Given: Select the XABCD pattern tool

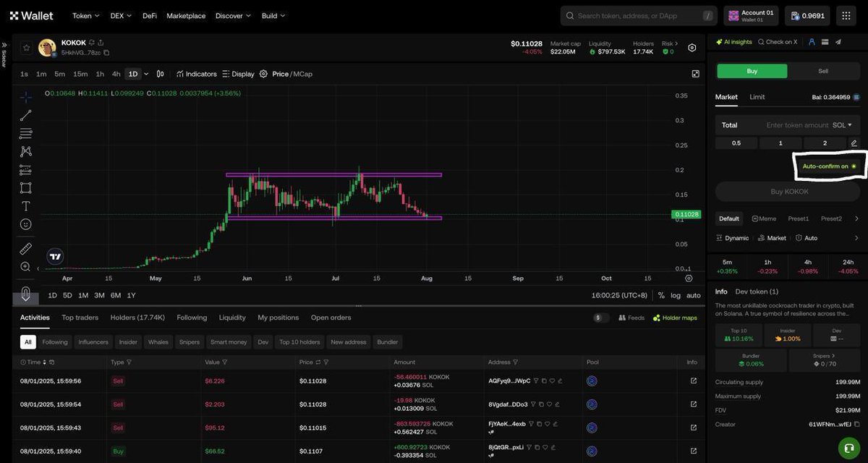Looking at the screenshot, I should tap(25, 151).
